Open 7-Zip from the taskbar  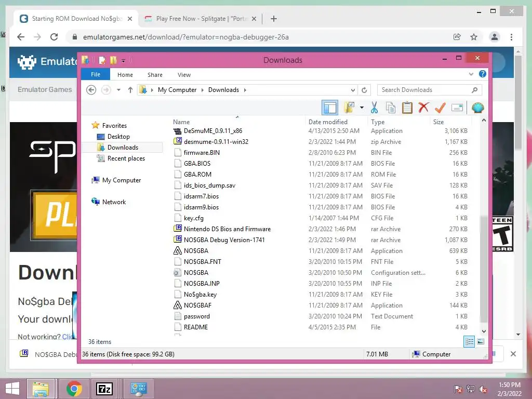[104, 389]
